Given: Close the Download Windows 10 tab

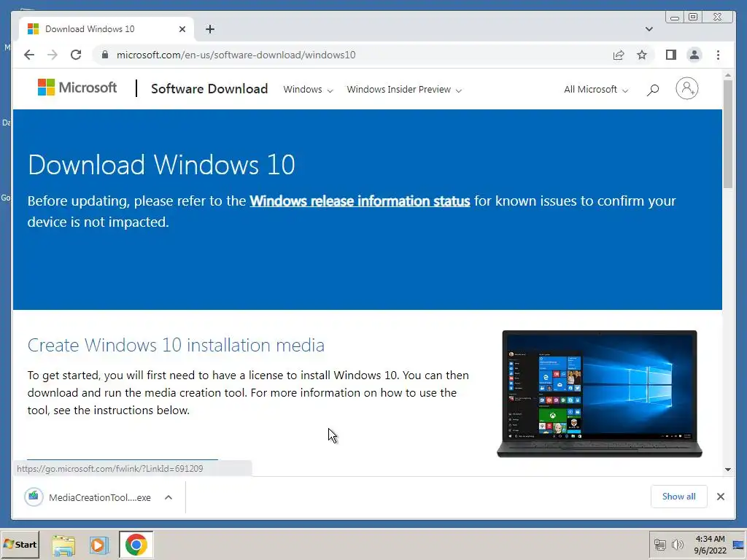Looking at the screenshot, I should coord(182,29).
